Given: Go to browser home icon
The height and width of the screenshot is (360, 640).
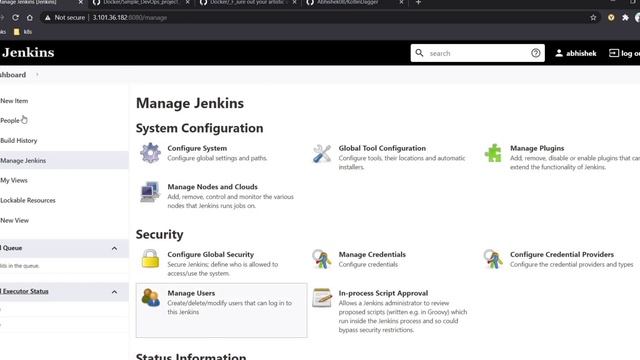Looking at the screenshot, I should coord(30,18).
